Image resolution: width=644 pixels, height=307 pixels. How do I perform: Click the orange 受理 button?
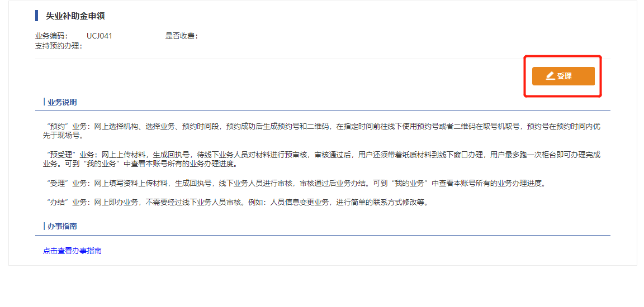(563, 76)
